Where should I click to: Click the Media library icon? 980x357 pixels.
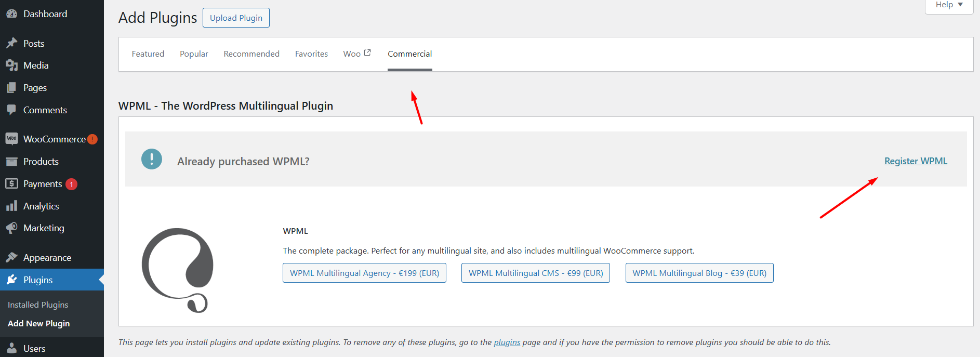[11, 65]
